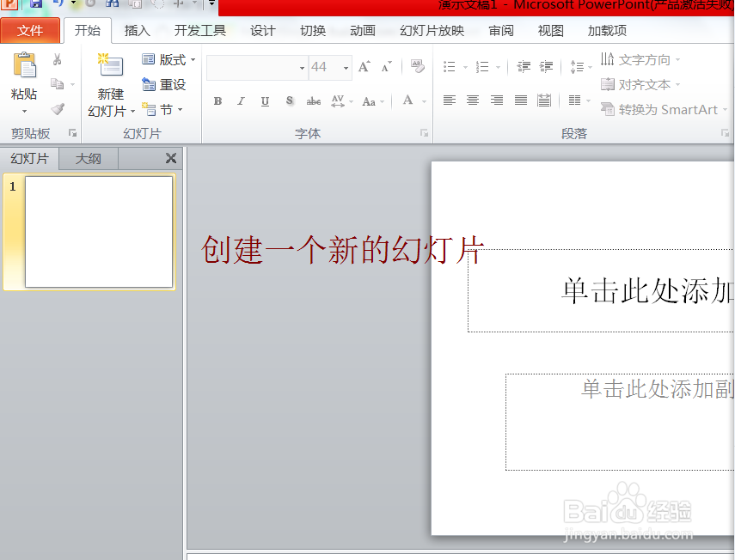Click the Font Color A icon
Viewport: 735px width, 560px height.
[407, 100]
